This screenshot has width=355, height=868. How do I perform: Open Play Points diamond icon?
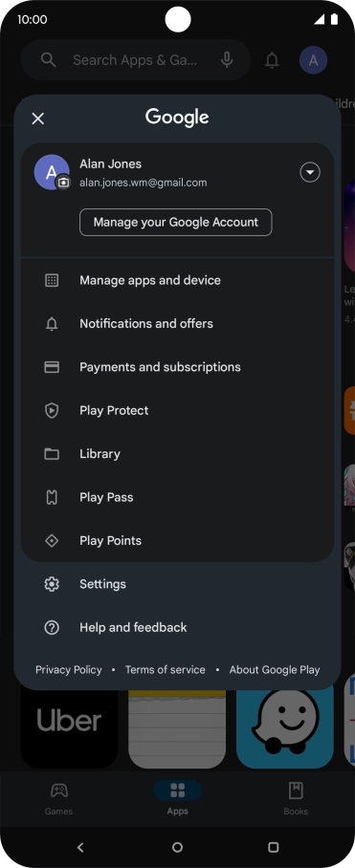pos(52,540)
